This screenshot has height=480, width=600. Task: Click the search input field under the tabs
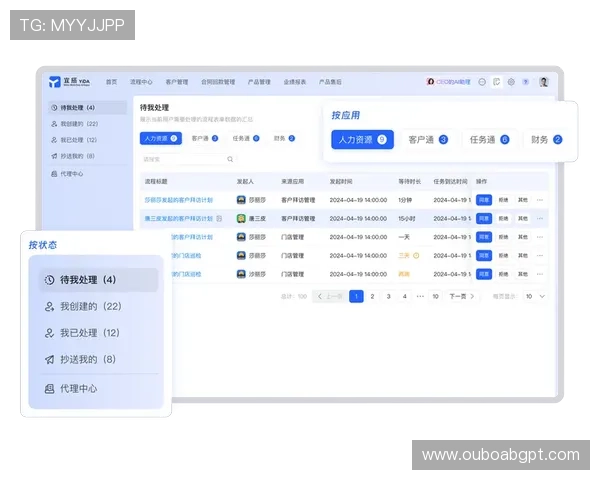(x=188, y=159)
